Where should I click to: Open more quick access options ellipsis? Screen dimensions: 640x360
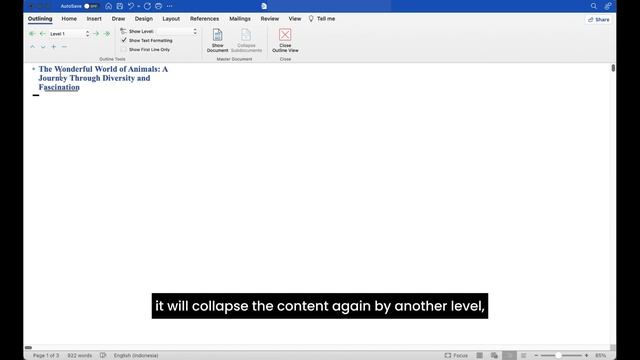click(x=169, y=6)
